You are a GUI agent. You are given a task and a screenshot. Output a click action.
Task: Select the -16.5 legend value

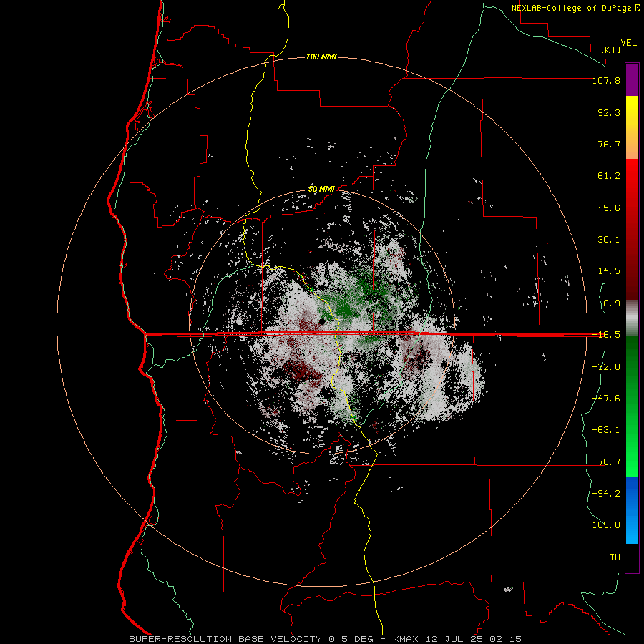coord(606,335)
